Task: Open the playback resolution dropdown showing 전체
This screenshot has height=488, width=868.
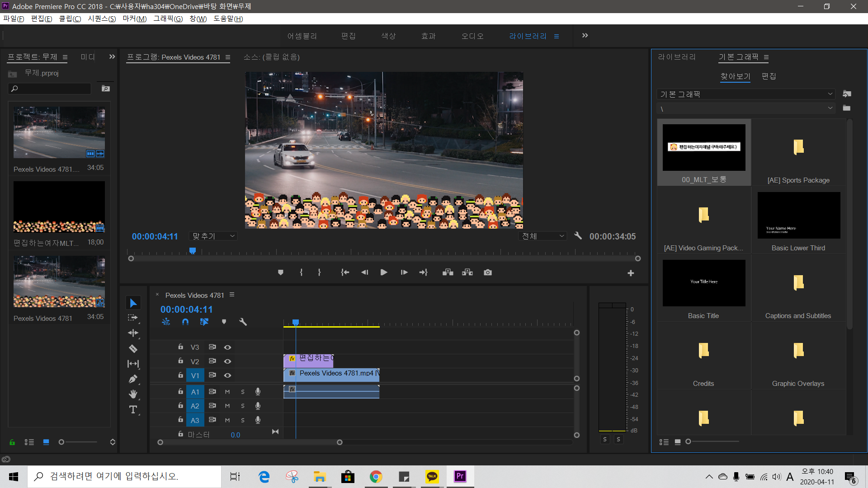Action: pyautogui.click(x=542, y=236)
